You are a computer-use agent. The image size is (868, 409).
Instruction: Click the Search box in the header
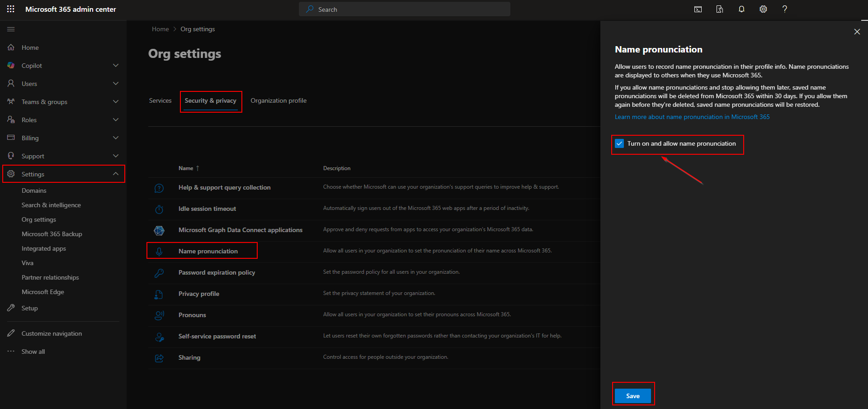point(405,9)
